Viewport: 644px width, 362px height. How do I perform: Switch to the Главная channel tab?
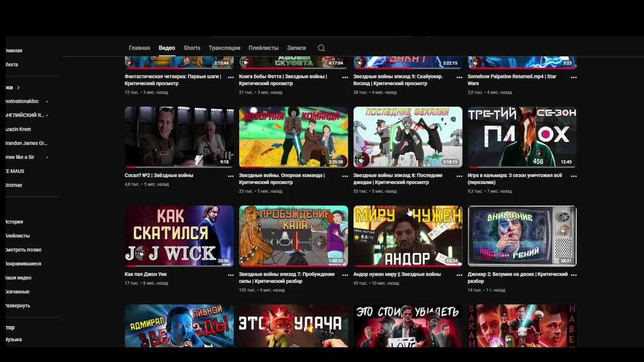click(139, 48)
